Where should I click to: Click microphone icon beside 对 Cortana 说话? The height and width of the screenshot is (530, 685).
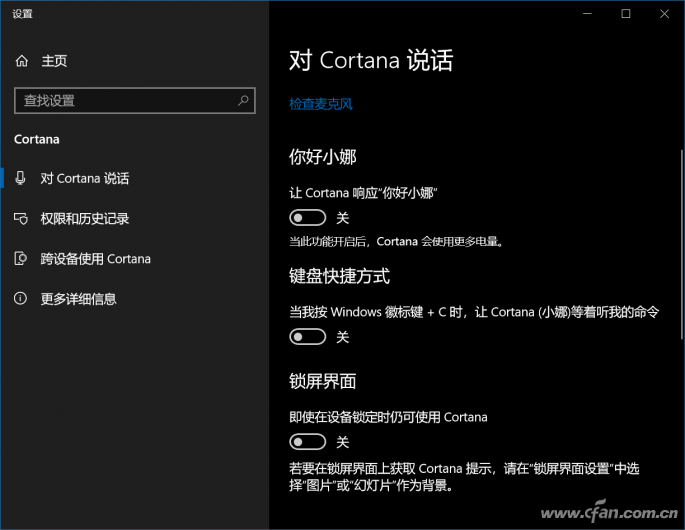(20, 178)
